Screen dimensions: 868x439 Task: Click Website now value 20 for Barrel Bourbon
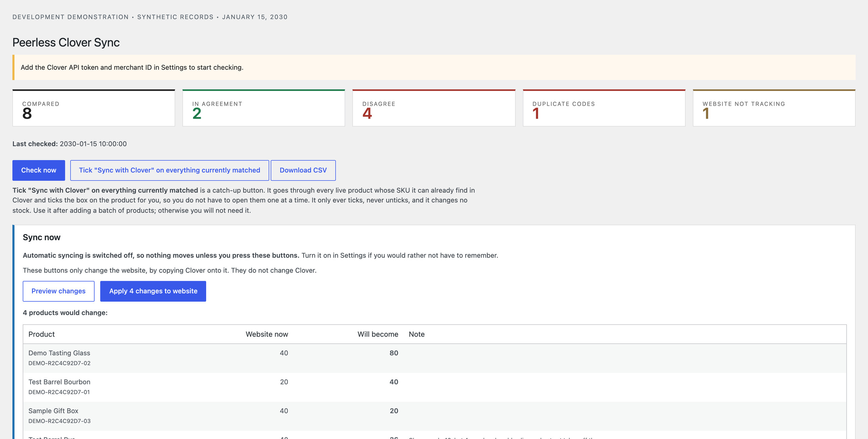pyautogui.click(x=284, y=382)
